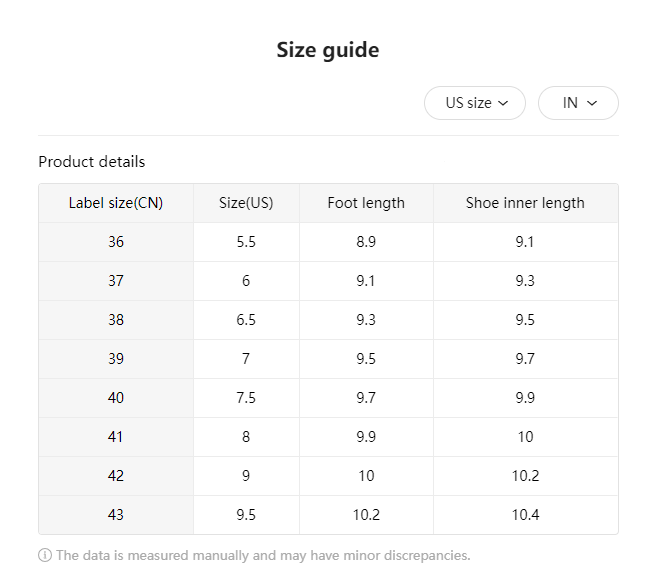The height and width of the screenshot is (582, 656).
Task: Click label size 39 cell
Action: pos(116,359)
